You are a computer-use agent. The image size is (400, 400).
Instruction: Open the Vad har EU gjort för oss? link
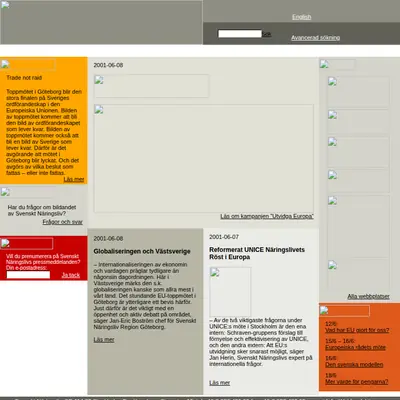click(357, 330)
